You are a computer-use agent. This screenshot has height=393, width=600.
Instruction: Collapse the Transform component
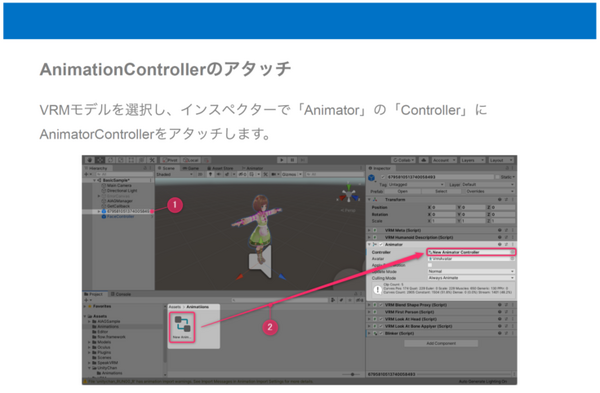coord(369,199)
